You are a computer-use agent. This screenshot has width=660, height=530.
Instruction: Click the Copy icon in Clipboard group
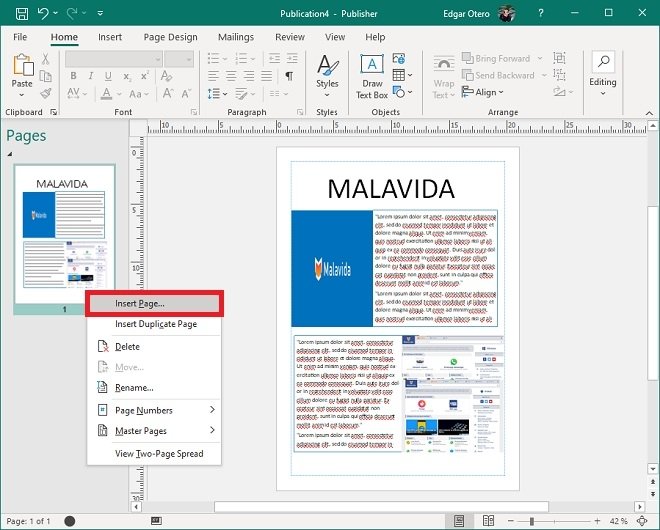[x=45, y=76]
